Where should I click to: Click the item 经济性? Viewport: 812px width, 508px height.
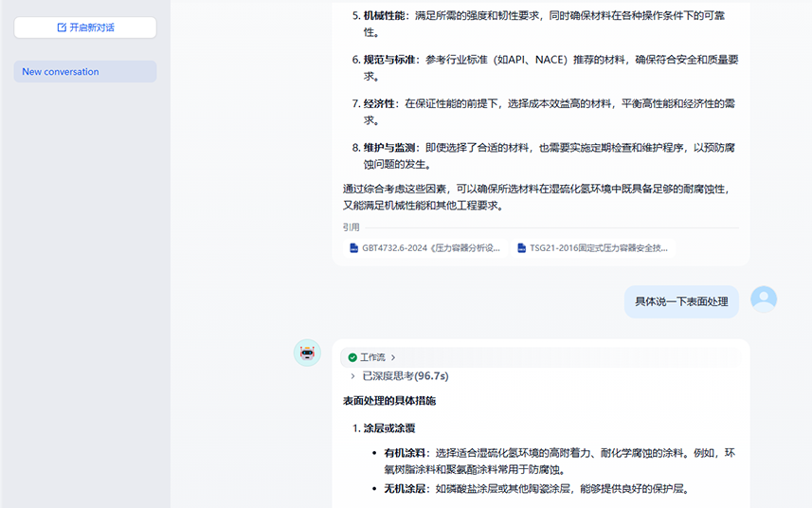pyautogui.click(x=379, y=103)
